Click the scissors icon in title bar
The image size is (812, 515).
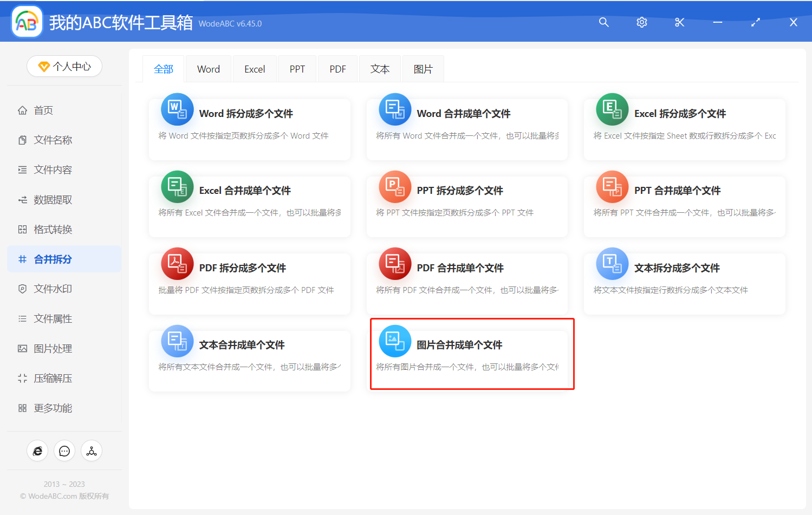click(679, 22)
